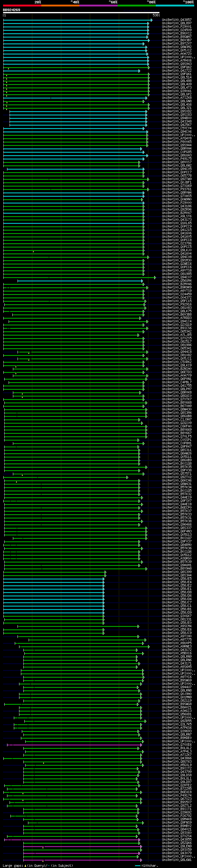The height and width of the screenshot is (868, 197).
Task: Select hit label UniRef100_A9SCM4
Action: 176,626
